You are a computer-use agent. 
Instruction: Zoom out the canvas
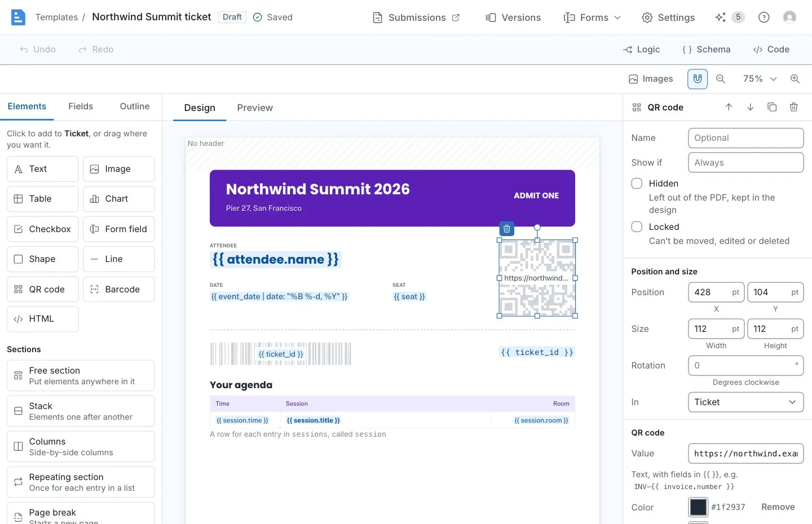[x=721, y=79]
